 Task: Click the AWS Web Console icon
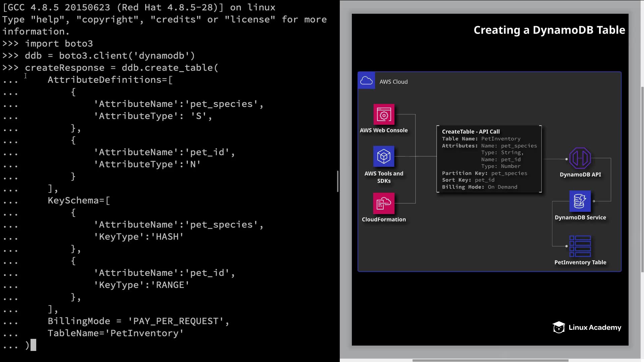tap(384, 115)
